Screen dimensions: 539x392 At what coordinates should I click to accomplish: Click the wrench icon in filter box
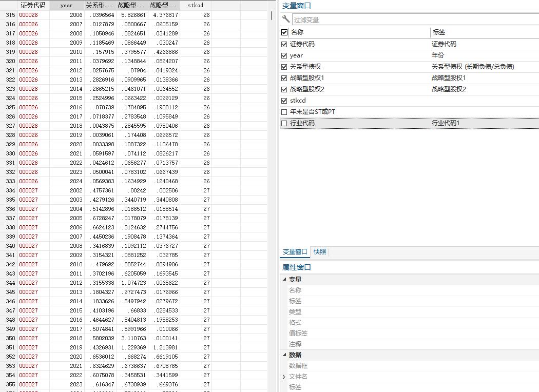tap(286, 19)
